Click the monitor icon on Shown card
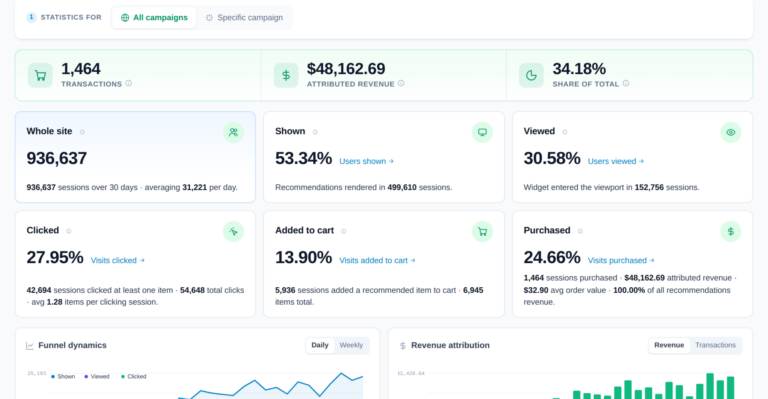 pyautogui.click(x=482, y=132)
